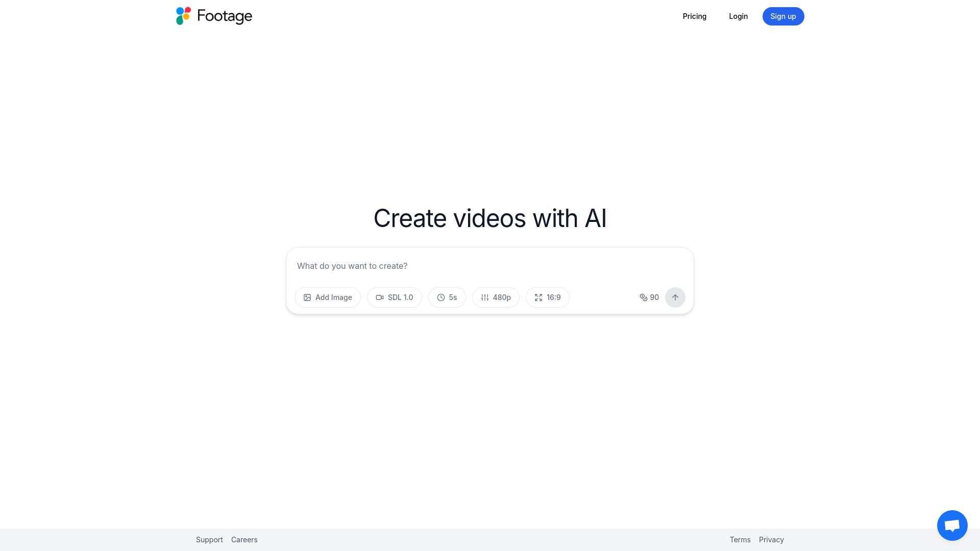Open the 5s duration selector

[447, 297]
